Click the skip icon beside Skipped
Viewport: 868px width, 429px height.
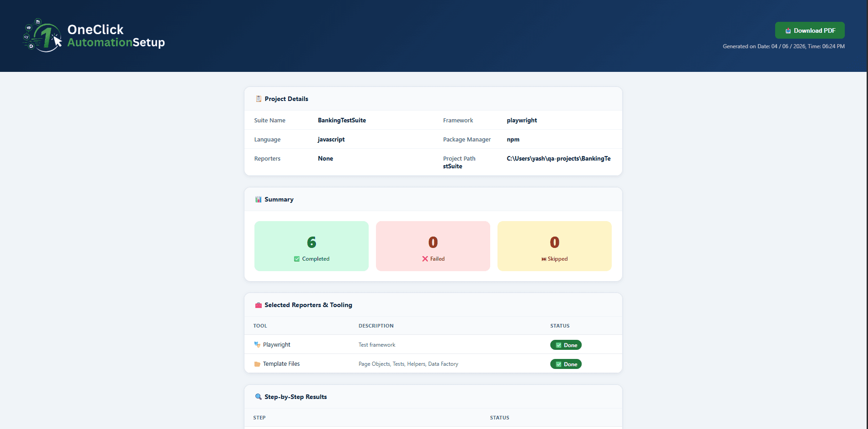(543, 259)
